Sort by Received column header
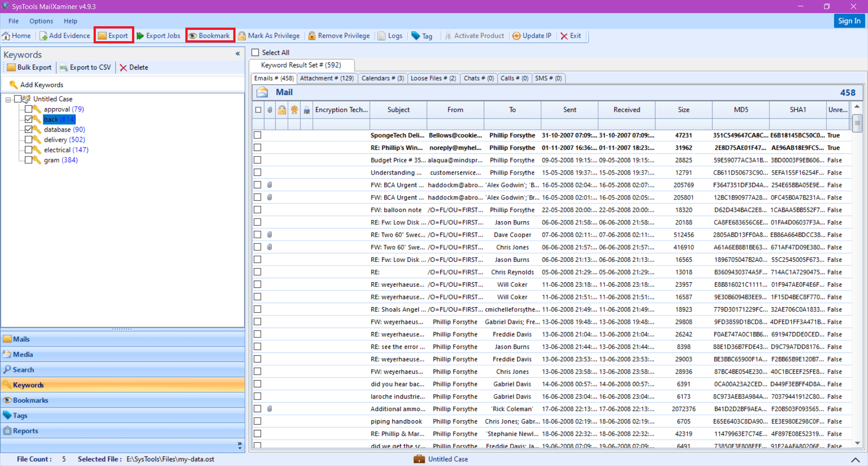 (627, 110)
